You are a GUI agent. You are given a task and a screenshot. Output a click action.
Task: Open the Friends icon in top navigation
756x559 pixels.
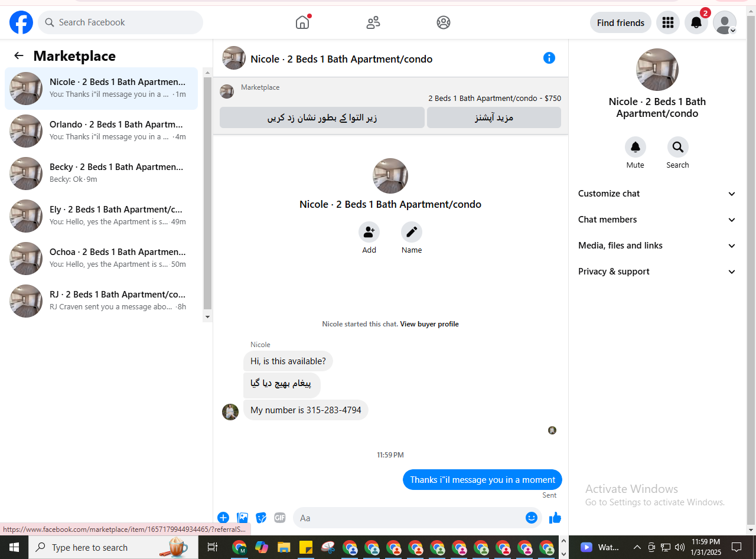[373, 22]
